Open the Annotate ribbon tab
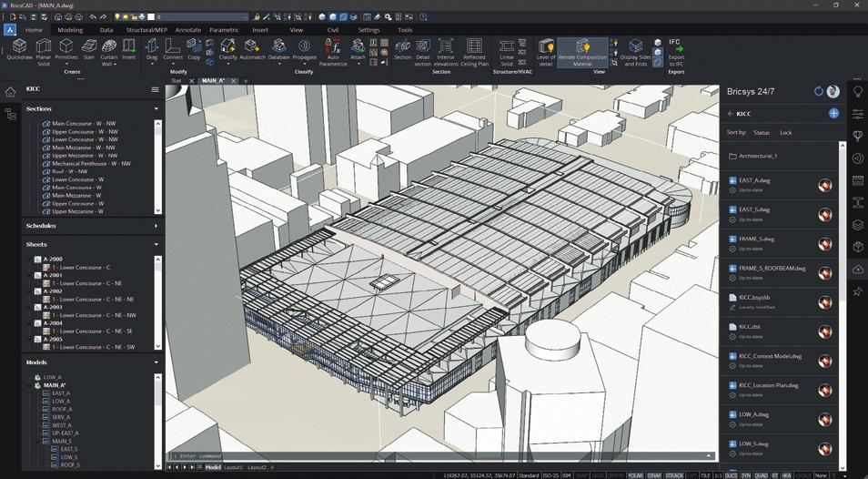Viewport: 868px width, 479px height. [x=188, y=30]
